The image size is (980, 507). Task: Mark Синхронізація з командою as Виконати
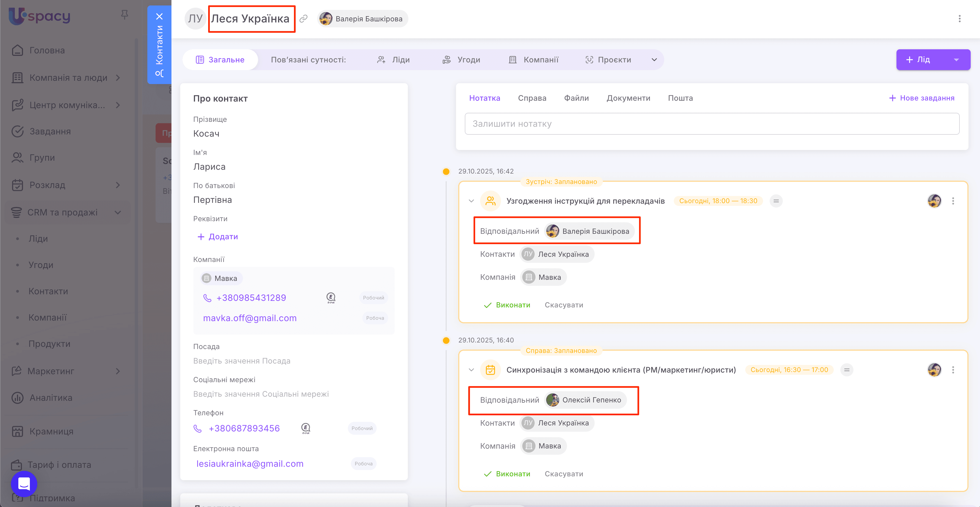(507, 474)
